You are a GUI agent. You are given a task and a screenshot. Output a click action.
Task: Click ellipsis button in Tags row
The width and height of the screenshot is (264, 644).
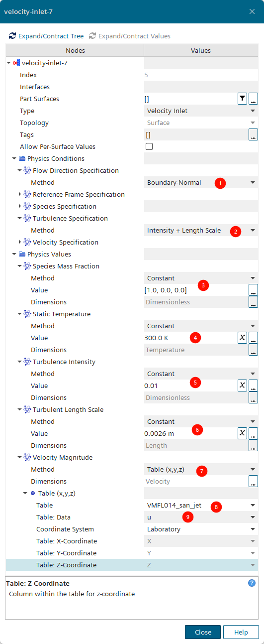[x=253, y=134]
